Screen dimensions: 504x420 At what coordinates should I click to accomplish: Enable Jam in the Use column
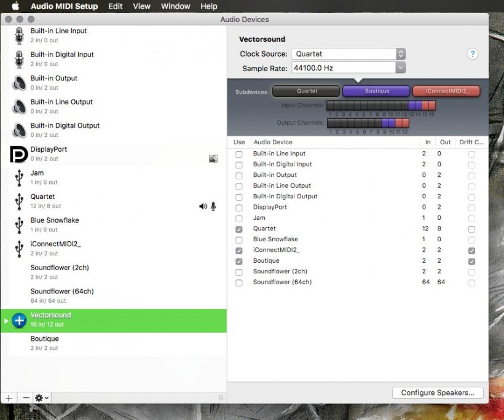pyautogui.click(x=239, y=219)
